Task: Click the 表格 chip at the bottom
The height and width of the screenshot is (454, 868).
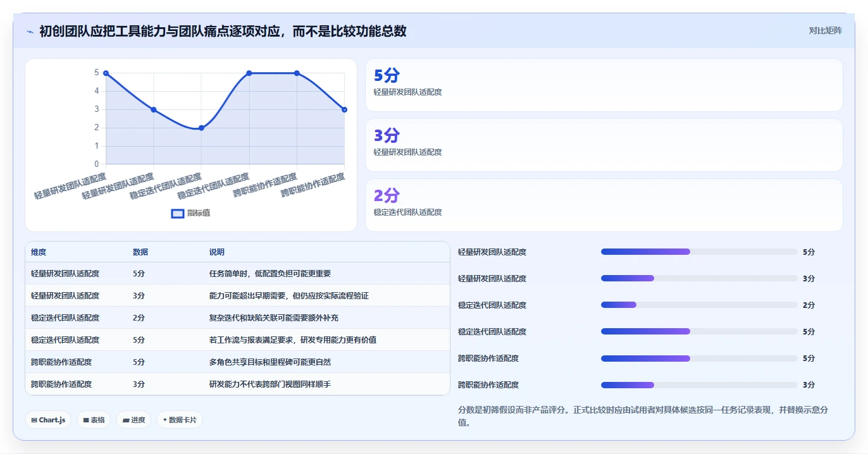Action: 94,420
